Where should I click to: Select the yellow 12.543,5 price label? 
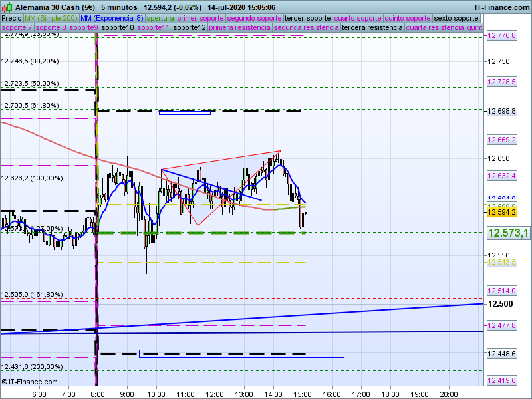[x=502, y=262]
